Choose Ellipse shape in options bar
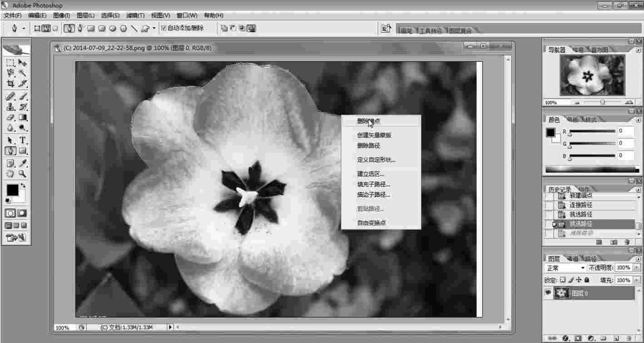Image resolution: width=644 pixels, height=343 pixels. [x=113, y=28]
